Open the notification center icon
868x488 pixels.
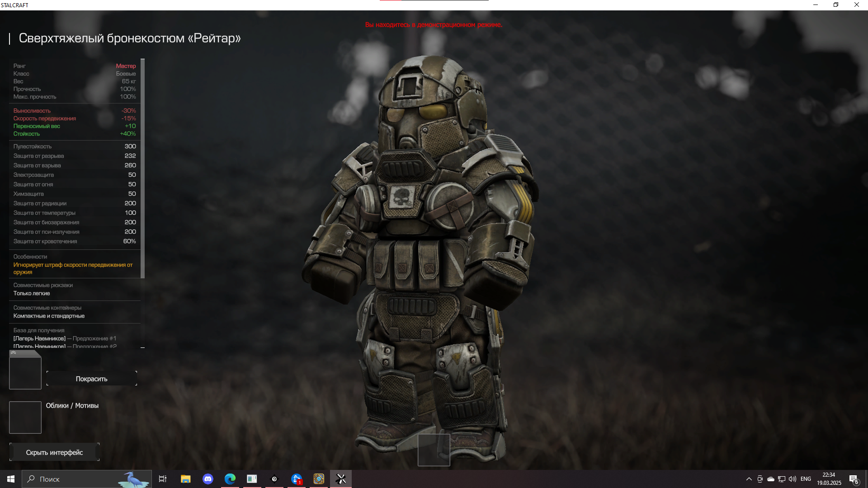click(854, 479)
